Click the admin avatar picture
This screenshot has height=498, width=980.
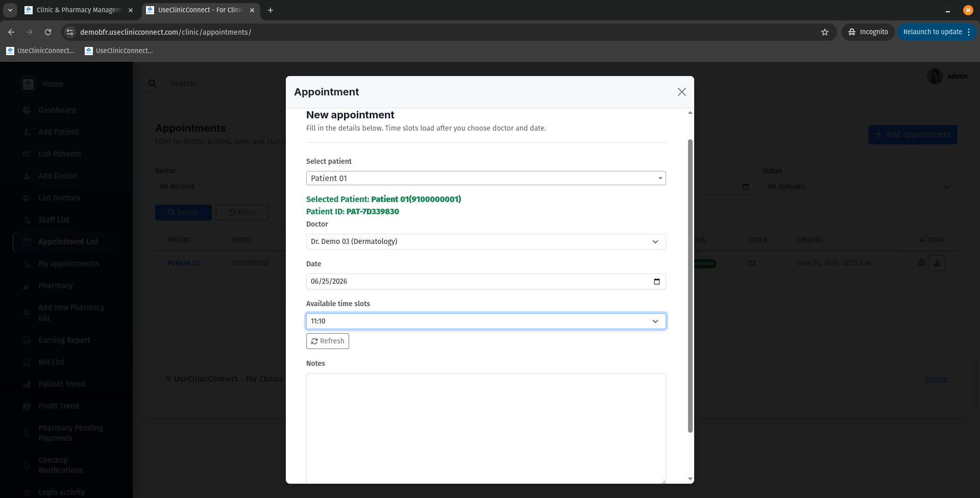935,76
